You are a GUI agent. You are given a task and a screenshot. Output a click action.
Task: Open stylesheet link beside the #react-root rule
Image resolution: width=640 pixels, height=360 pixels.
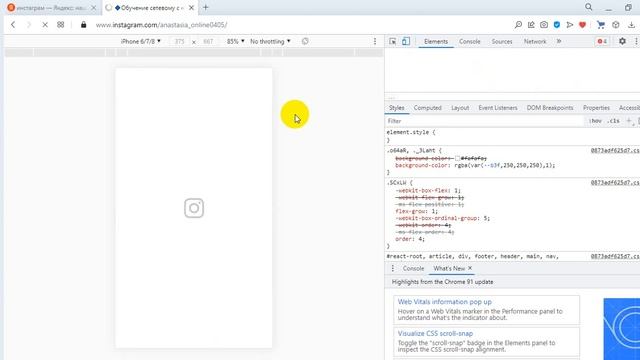point(615,256)
